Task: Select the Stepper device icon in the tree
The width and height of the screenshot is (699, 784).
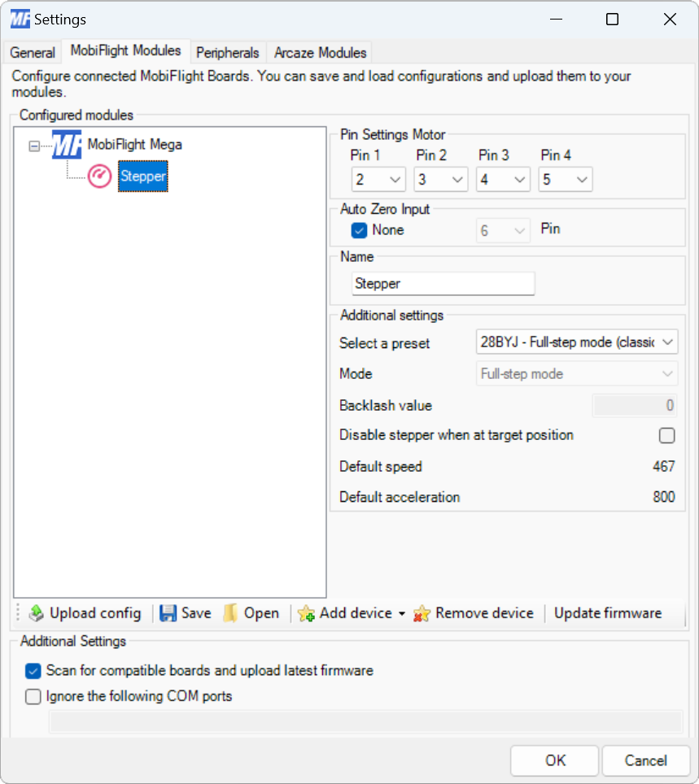Action: 101,176
